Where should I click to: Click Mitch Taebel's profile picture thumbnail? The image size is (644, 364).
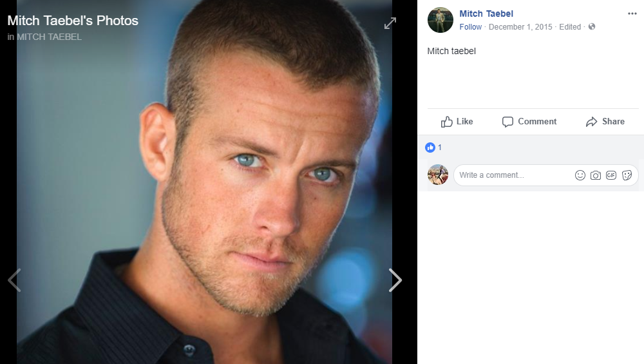(440, 20)
